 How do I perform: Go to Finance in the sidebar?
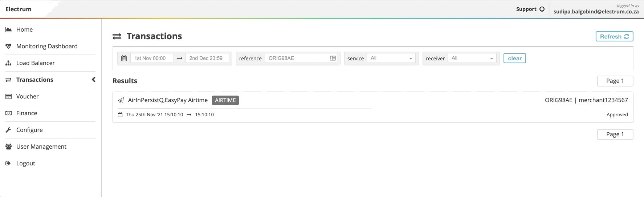(x=27, y=113)
